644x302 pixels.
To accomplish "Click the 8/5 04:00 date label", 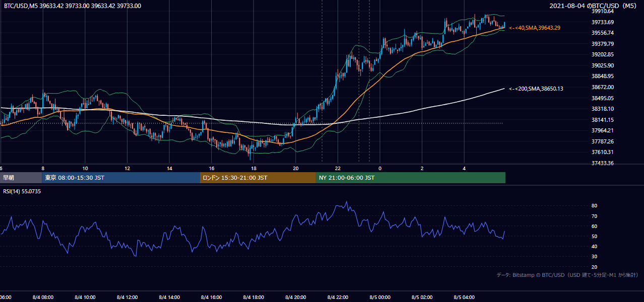I will (465, 297).
